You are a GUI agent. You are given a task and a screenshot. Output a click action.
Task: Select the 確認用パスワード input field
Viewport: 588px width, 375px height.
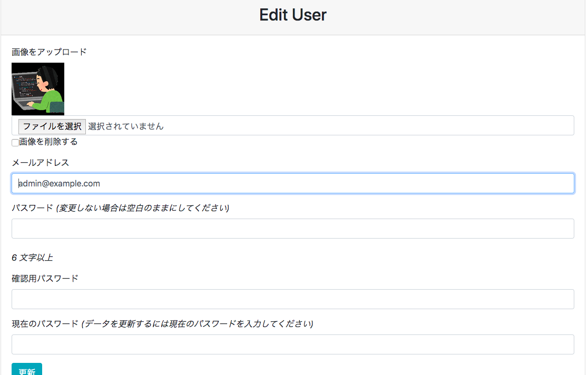(292, 299)
